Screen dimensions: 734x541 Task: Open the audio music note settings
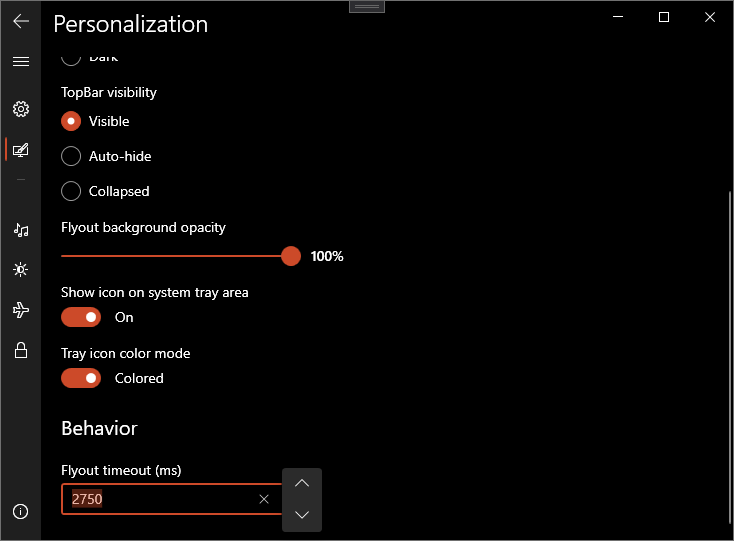(21, 230)
